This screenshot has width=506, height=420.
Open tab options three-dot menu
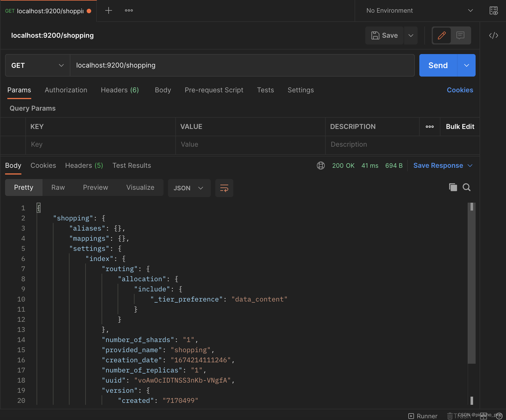129,11
